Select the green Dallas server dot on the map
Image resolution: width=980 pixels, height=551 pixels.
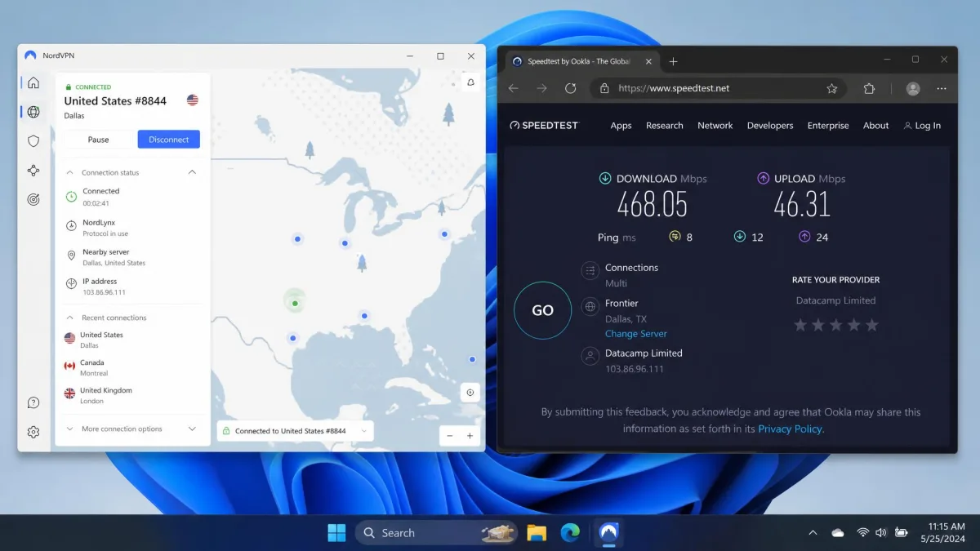pyautogui.click(x=295, y=303)
